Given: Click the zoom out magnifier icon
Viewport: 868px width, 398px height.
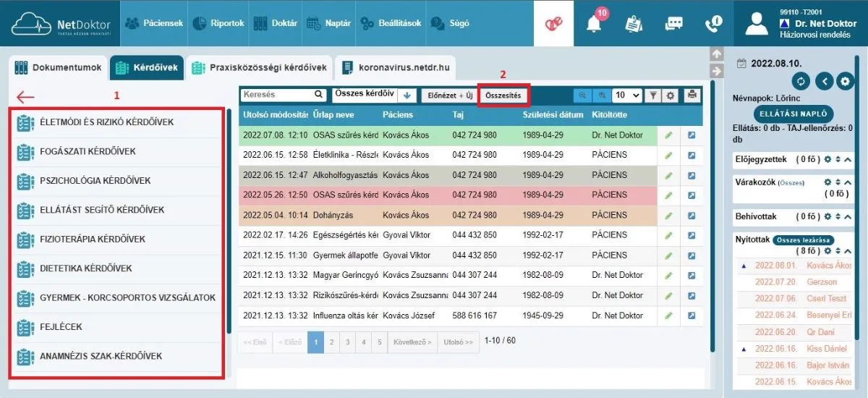Looking at the screenshot, I should click(582, 95).
